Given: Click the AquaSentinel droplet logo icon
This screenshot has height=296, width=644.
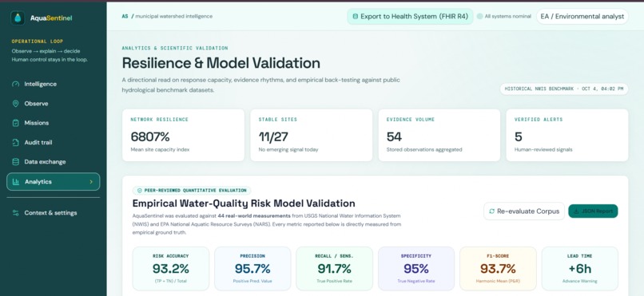Looking at the screenshot, I should (18, 18).
